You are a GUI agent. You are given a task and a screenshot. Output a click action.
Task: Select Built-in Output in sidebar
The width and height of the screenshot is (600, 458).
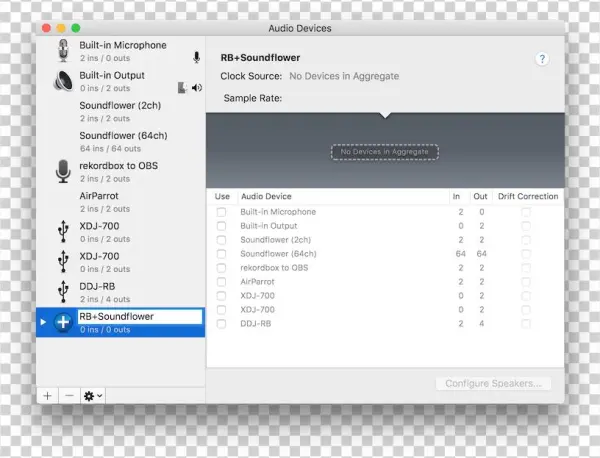pos(121,81)
